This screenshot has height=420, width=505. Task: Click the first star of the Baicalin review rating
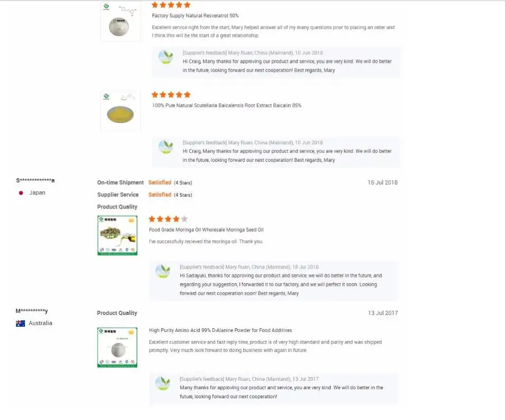click(x=154, y=94)
